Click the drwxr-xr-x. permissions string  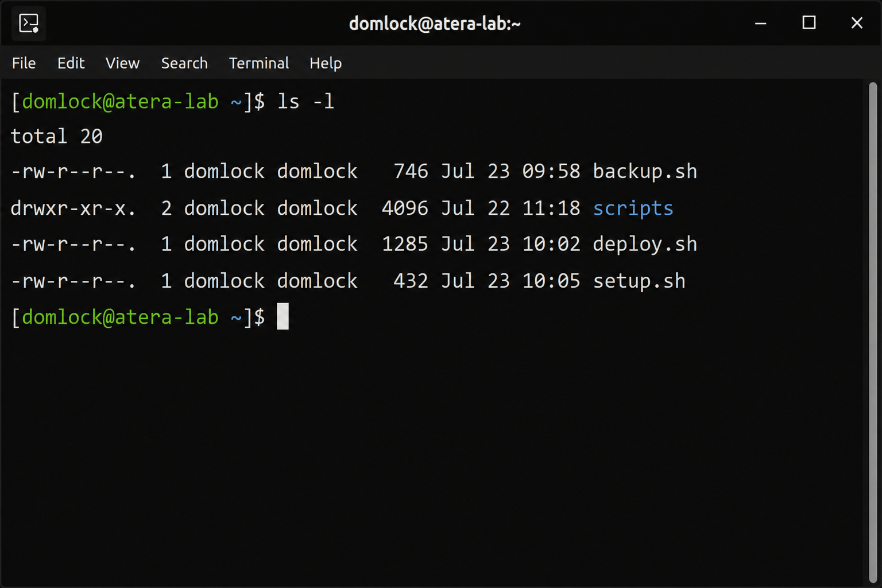click(73, 208)
